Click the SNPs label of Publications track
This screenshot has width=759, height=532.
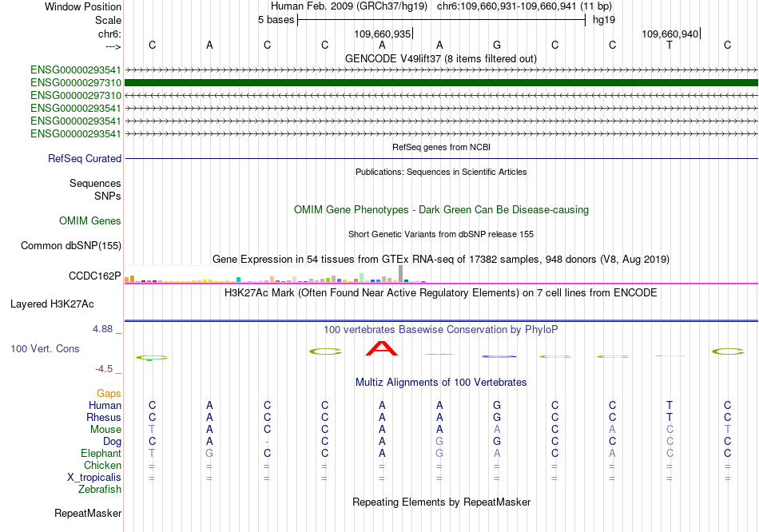[108, 196]
